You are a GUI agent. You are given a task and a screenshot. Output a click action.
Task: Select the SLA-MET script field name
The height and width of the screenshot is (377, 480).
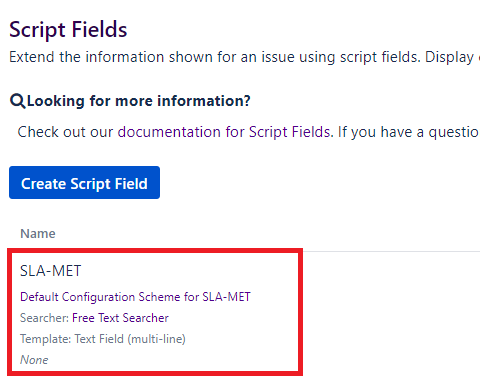pos(50,271)
